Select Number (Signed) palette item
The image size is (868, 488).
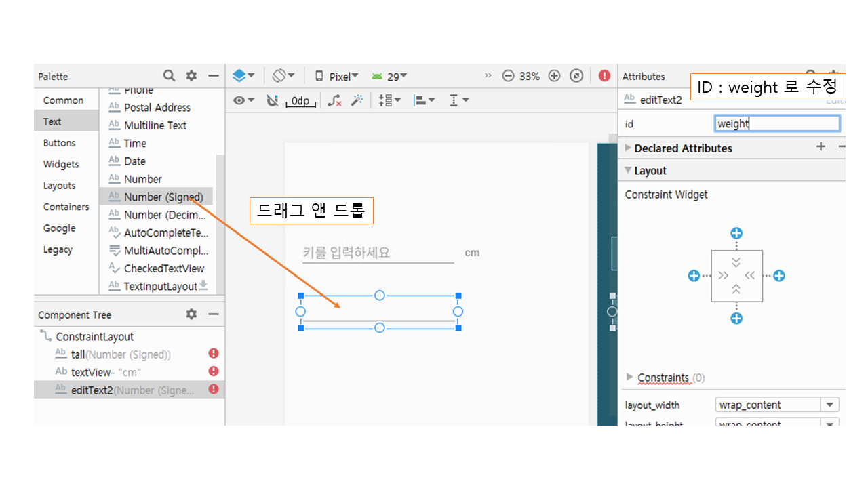click(163, 197)
